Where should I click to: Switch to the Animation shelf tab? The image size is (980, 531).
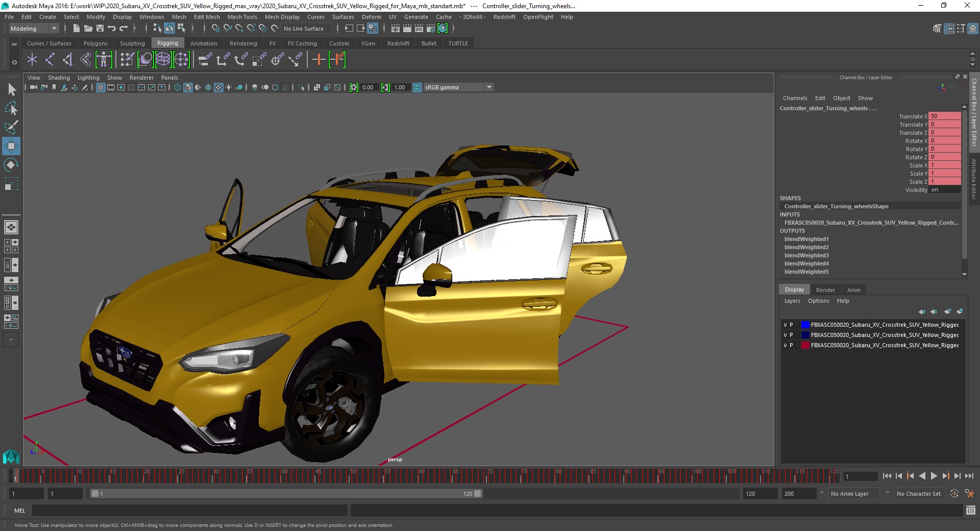204,43
